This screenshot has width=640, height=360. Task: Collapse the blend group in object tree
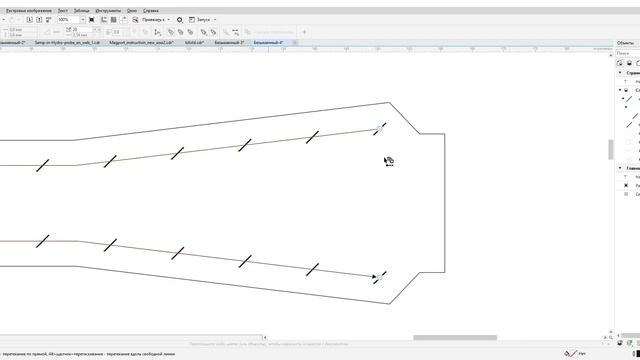click(623, 99)
